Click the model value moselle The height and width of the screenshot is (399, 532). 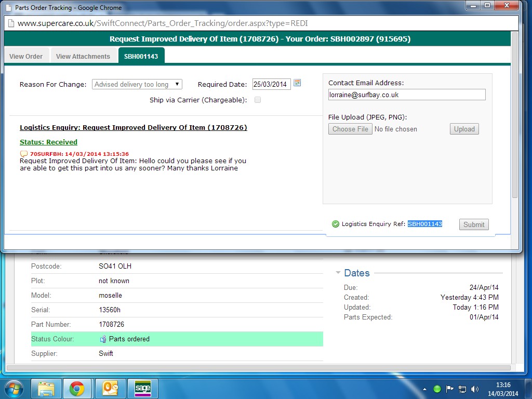110,296
